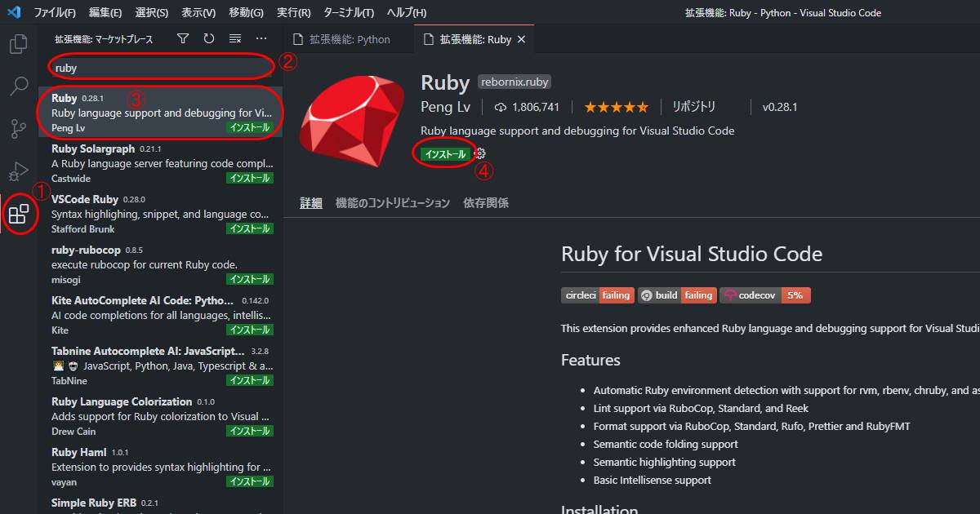Click the extensions filter funnel icon
The width and height of the screenshot is (980, 514).
[x=183, y=39]
